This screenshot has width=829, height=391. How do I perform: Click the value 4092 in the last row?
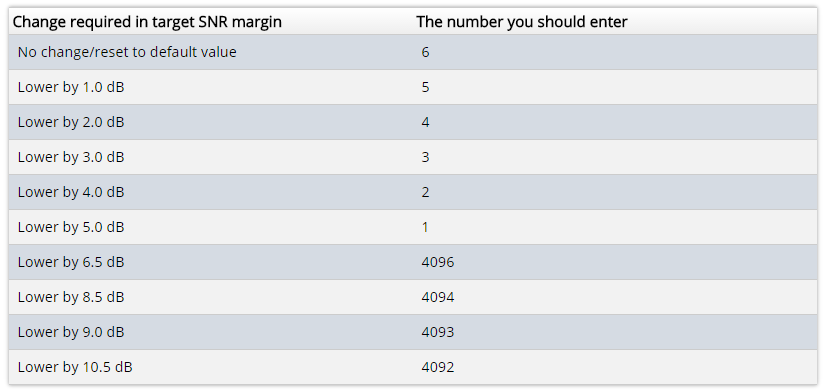click(438, 366)
